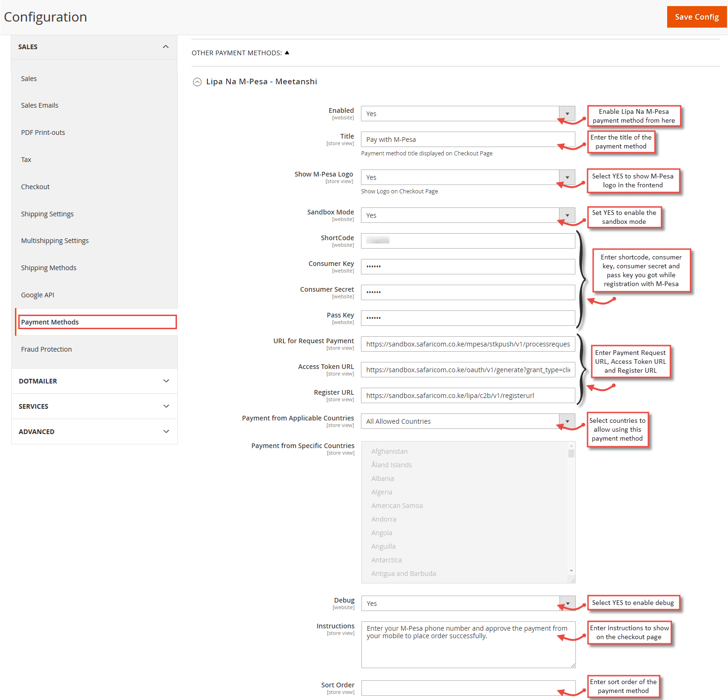The width and height of the screenshot is (728, 700).
Task: Expand the SERVICES section
Action: pyautogui.click(x=94, y=406)
